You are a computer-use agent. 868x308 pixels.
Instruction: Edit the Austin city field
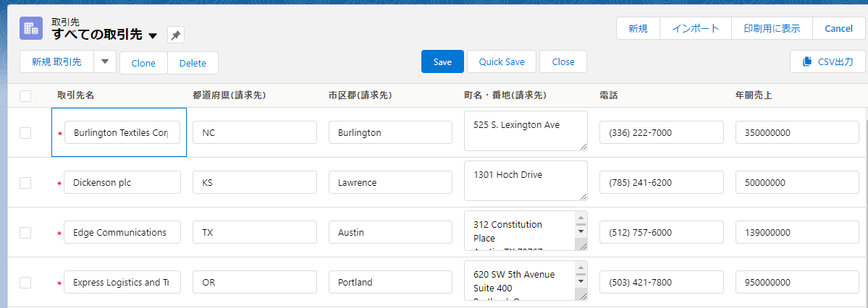390,233
